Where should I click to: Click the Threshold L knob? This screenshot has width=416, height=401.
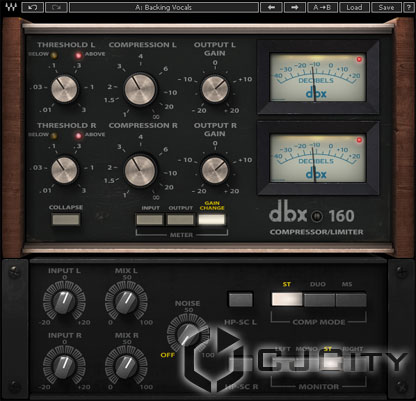[x=64, y=89]
